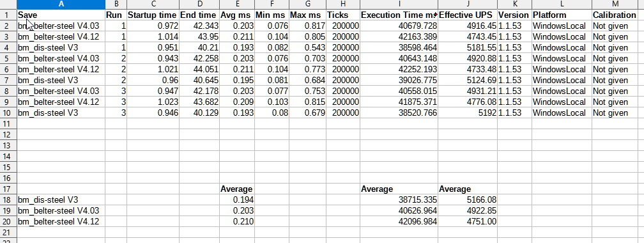Select average ms value 0.210
The height and width of the screenshot is (243, 644).
coord(237,222)
